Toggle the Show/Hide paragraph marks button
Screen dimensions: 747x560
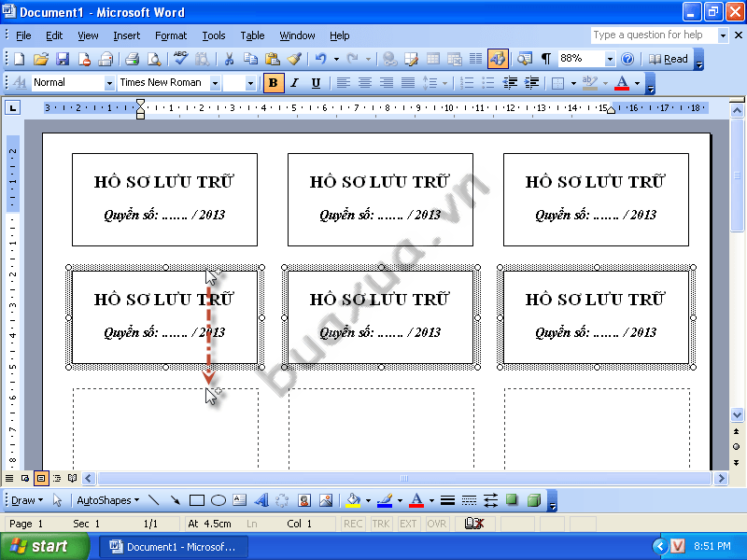[546, 59]
